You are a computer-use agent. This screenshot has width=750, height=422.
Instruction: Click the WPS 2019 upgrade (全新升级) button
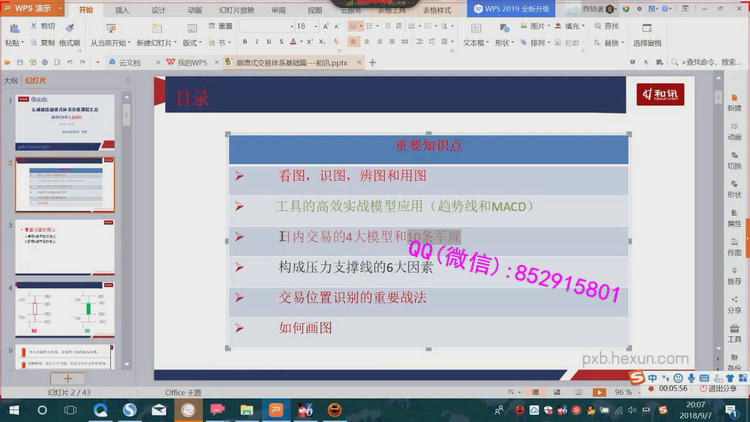pos(510,9)
